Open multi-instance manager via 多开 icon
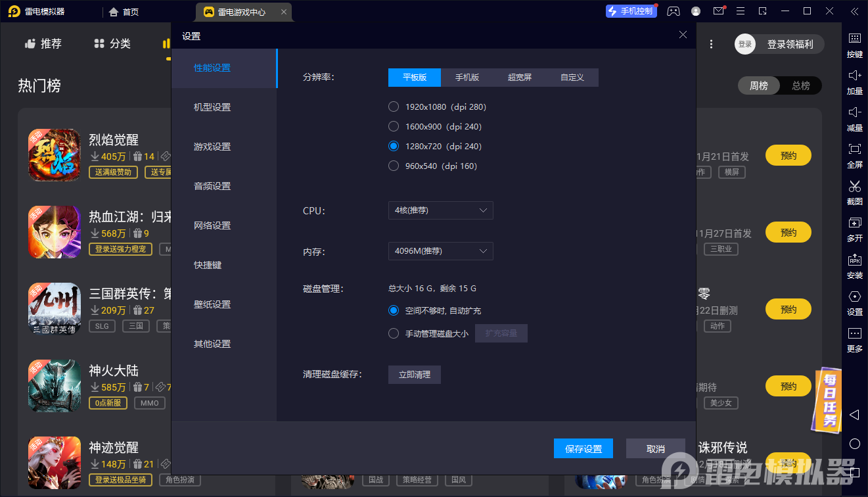This screenshot has width=868, height=497. tap(854, 230)
